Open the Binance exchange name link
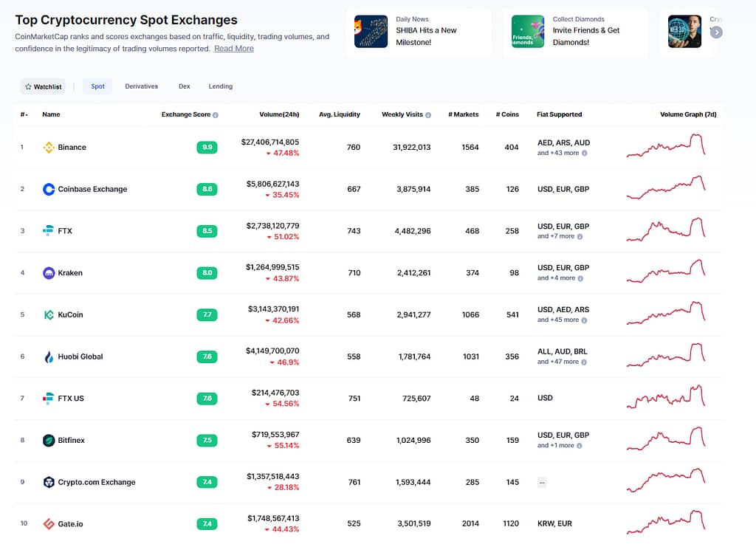Screen dimensions: 756x544 [x=72, y=148]
